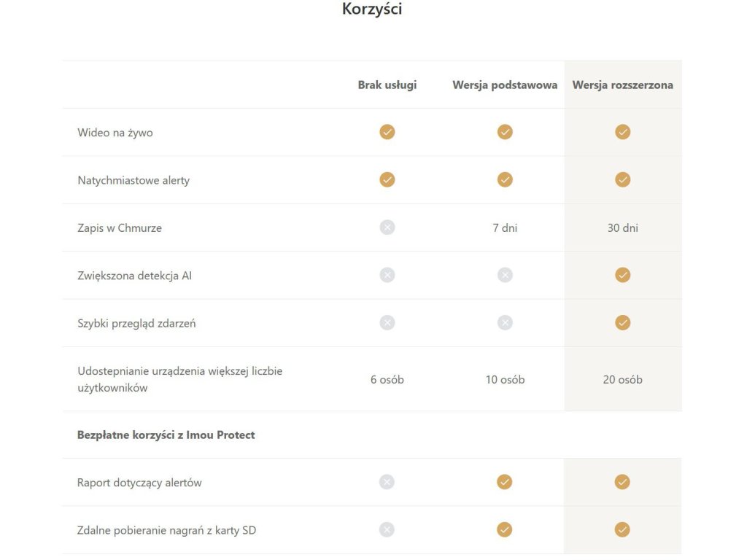Click Zapis w Chmurze X icon under Brak usługi
Screen dimensions: 747x560
(x=387, y=227)
